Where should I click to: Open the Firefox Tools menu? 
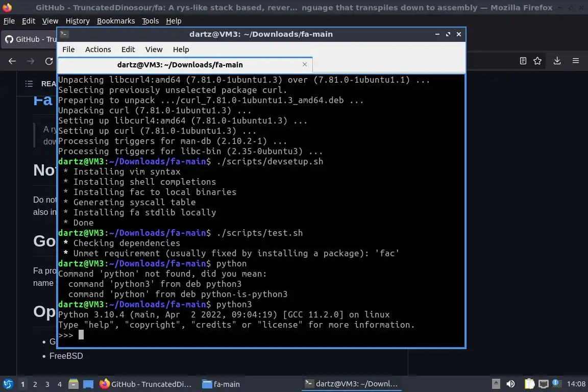coord(151,21)
